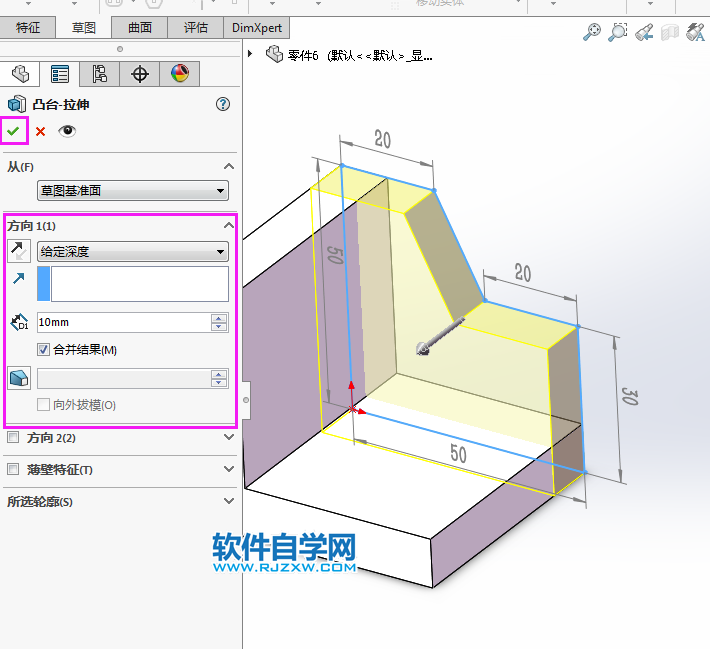710x649 pixels.
Task: Click the direction of extrusion arrow icon
Action: pos(19,278)
